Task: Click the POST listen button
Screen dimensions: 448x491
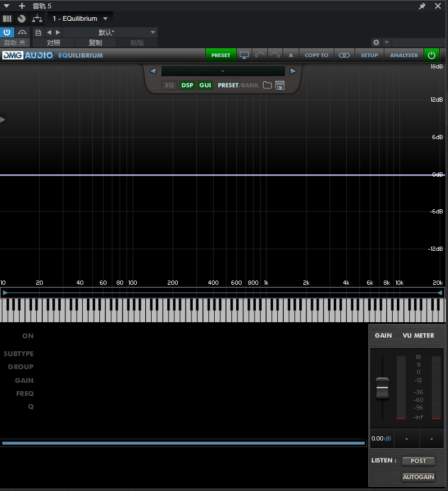Action: pyautogui.click(x=418, y=461)
